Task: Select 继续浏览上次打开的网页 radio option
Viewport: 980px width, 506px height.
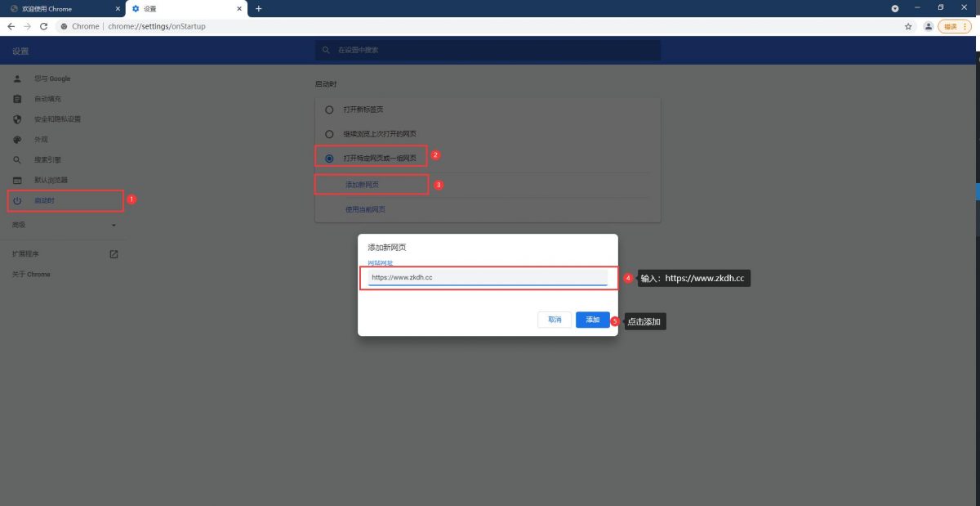Action: point(329,134)
